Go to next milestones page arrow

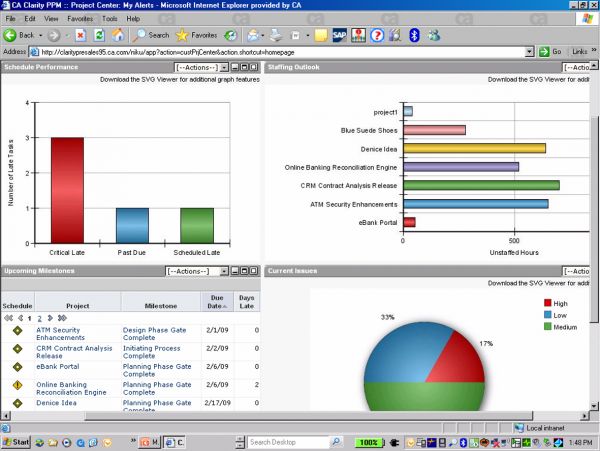(x=50, y=318)
